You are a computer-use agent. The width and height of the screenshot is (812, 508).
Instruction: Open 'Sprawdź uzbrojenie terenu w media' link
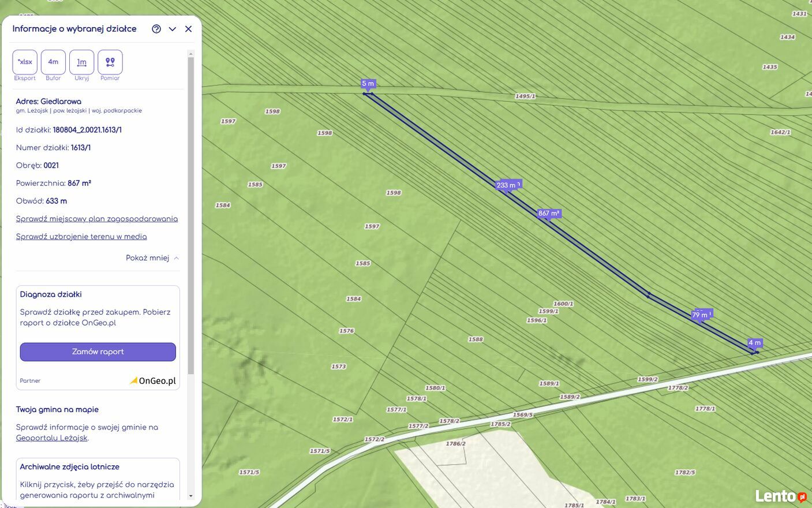[81, 237]
